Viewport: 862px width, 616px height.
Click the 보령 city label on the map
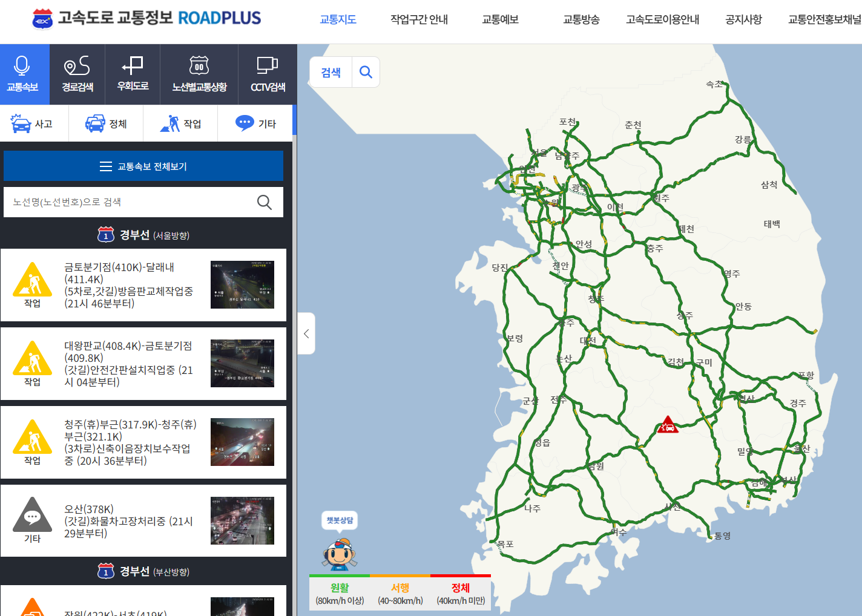pyautogui.click(x=515, y=338)
